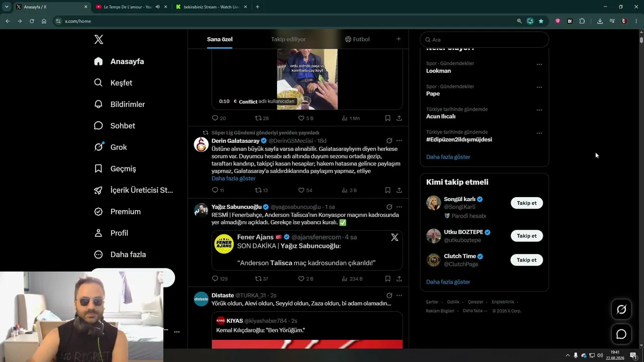Viewport: 644px width, 362px height.
Task: Follow Songül karlı
Action: [527, 203]
